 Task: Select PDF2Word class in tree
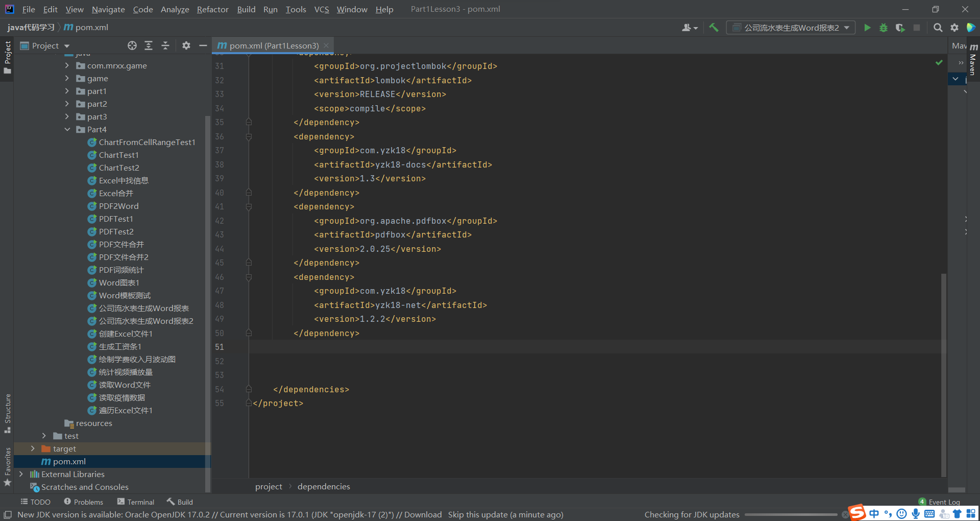point(118,206)
